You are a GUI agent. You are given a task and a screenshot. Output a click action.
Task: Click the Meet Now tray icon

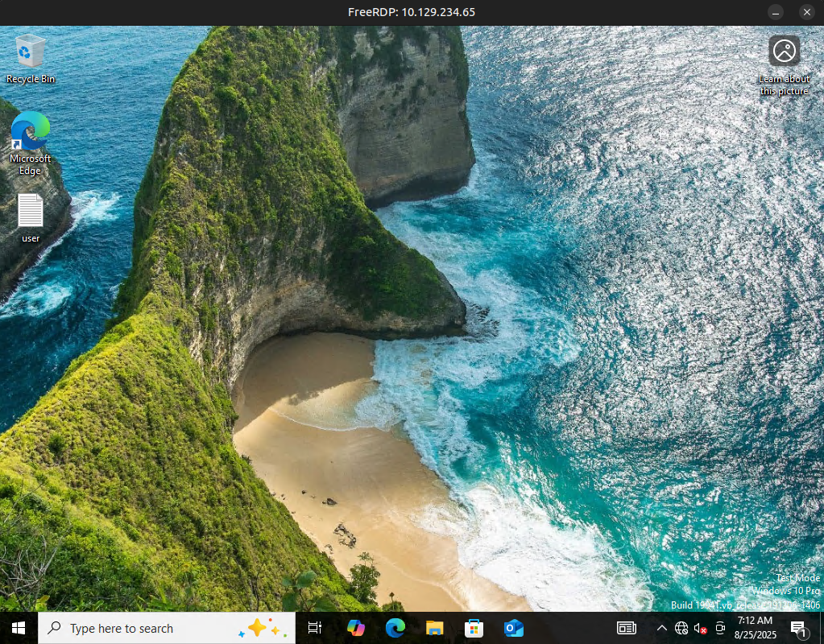click(x=720, y=628)
